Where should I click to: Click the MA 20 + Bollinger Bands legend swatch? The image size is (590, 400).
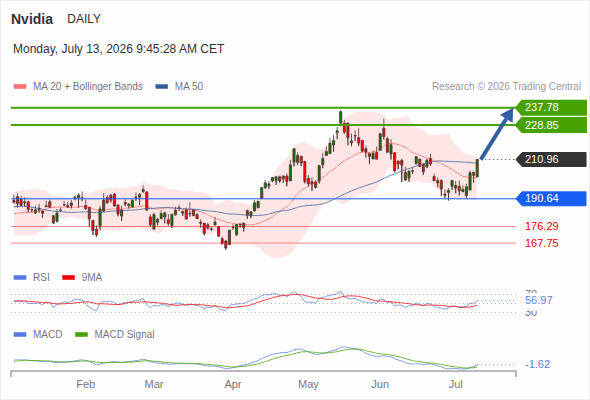click(x=20, y=87)
